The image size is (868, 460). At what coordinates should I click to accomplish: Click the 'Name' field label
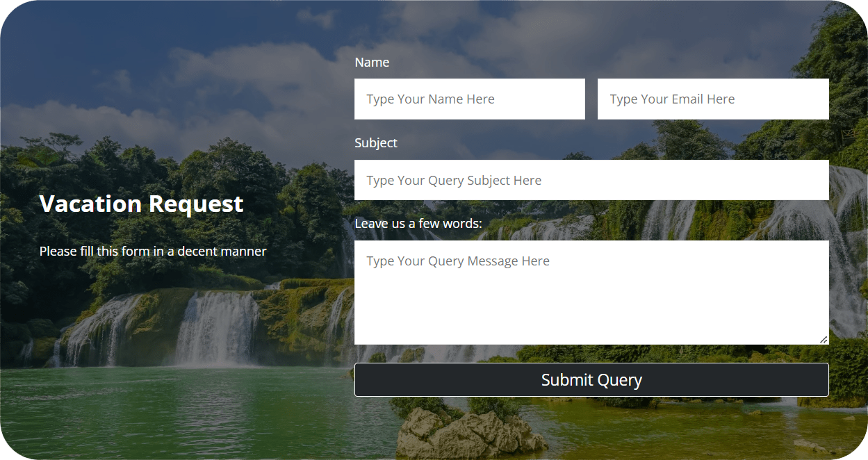tap(372, 63)
